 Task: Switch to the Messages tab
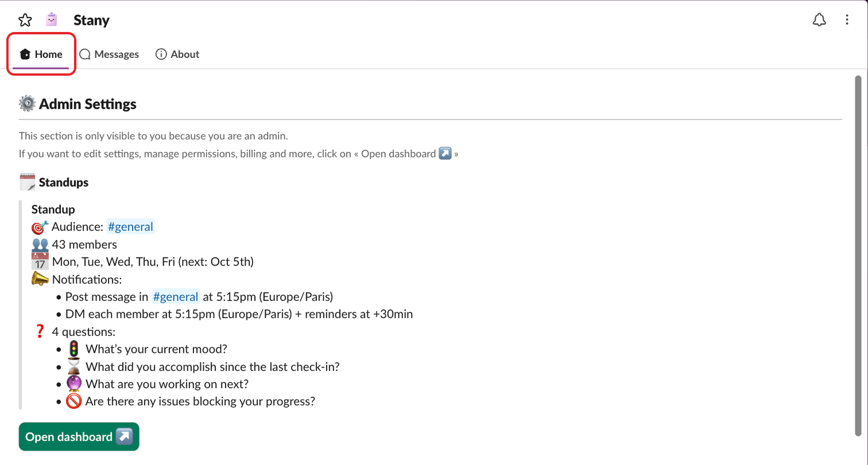(109, 54)
